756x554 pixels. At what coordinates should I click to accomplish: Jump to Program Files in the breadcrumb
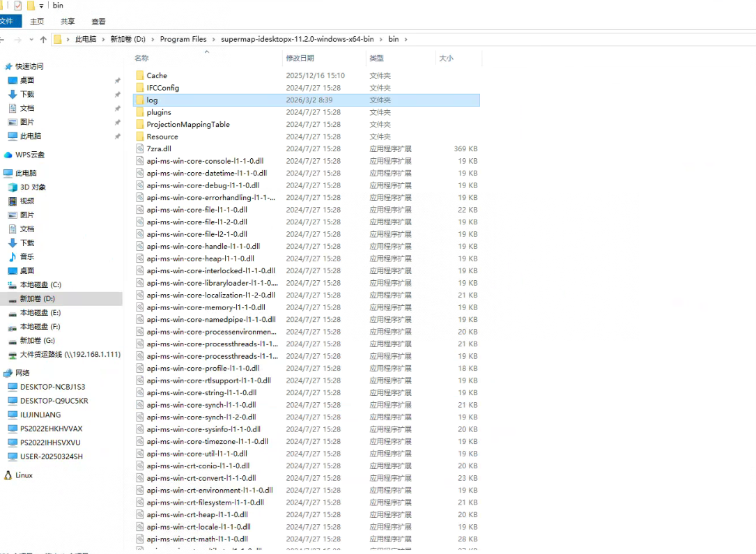tap(183, 40)
